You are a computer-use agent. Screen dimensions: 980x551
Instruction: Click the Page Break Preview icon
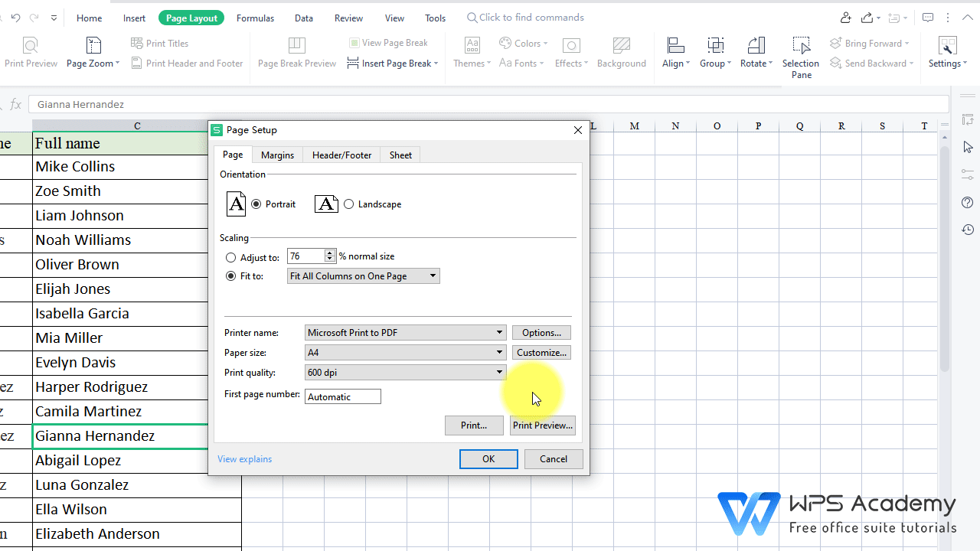[x=296, y=53]
